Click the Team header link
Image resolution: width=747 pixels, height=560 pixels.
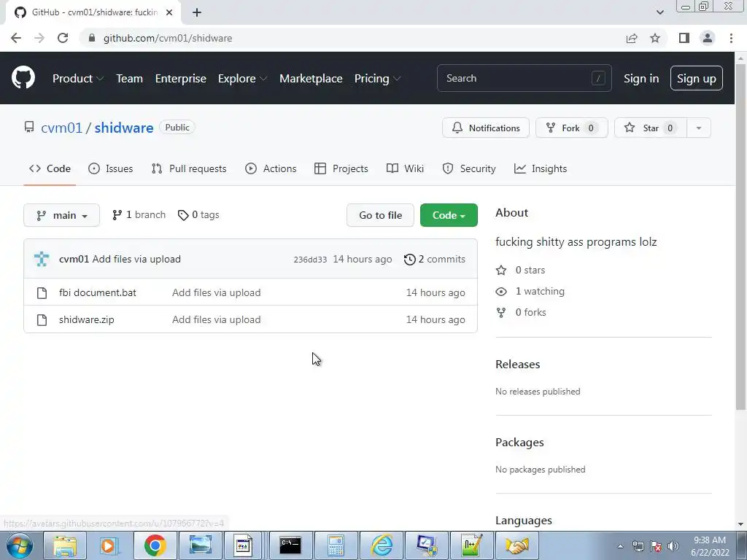click(x=129, y=79)
